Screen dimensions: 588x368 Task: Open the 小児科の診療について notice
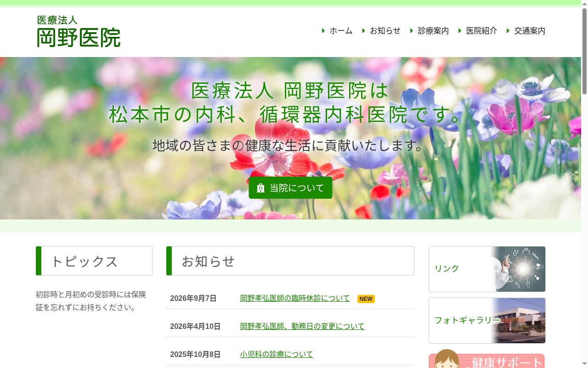(277, 354)
